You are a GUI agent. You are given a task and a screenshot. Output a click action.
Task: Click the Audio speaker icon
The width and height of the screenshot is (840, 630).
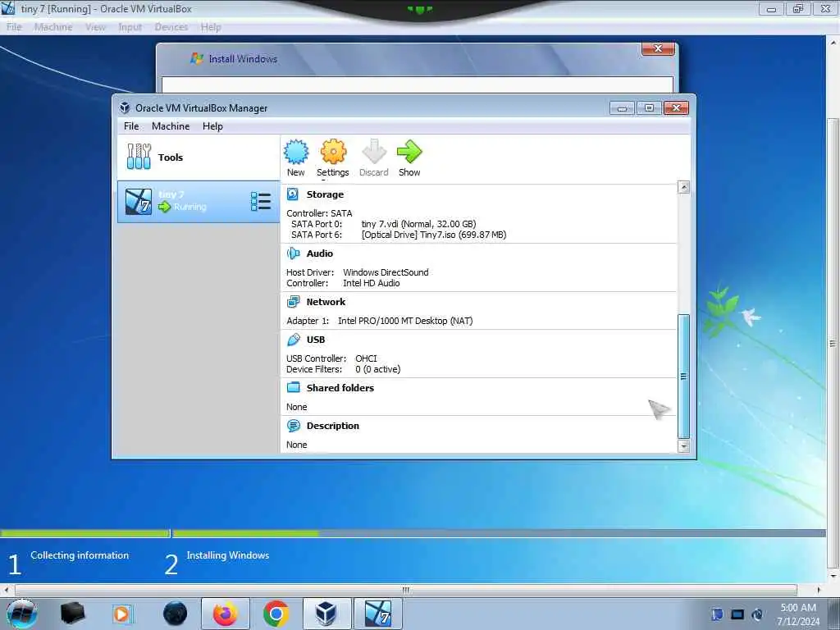(293, 253)
